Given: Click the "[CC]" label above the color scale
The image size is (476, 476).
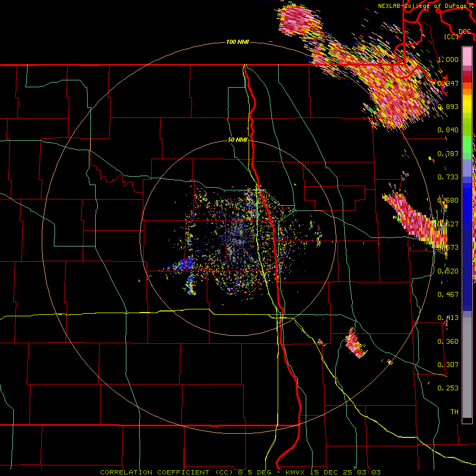Looking at the screenshot, I should [x=451, y=36].
